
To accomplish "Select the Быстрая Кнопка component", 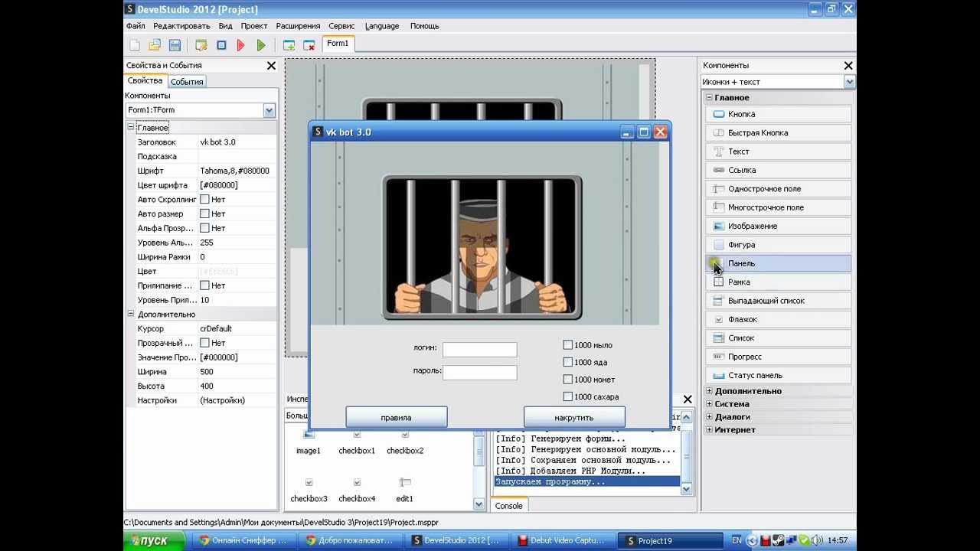I will click(x=778, y=132).
